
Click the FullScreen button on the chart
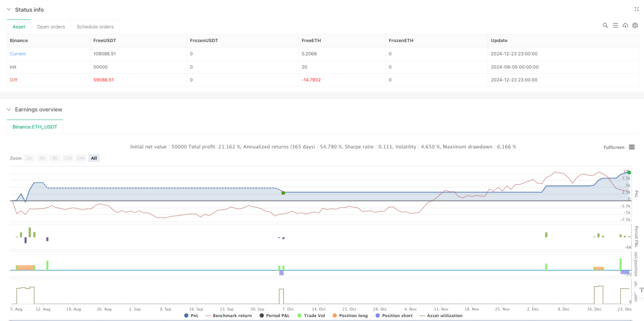tap(614, 147)
